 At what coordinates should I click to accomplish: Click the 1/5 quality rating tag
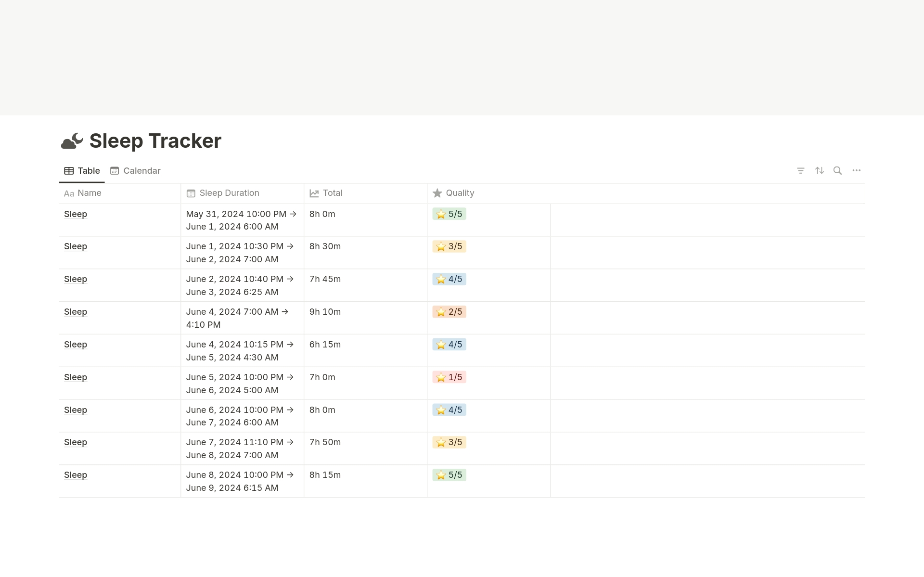[449, 377]
